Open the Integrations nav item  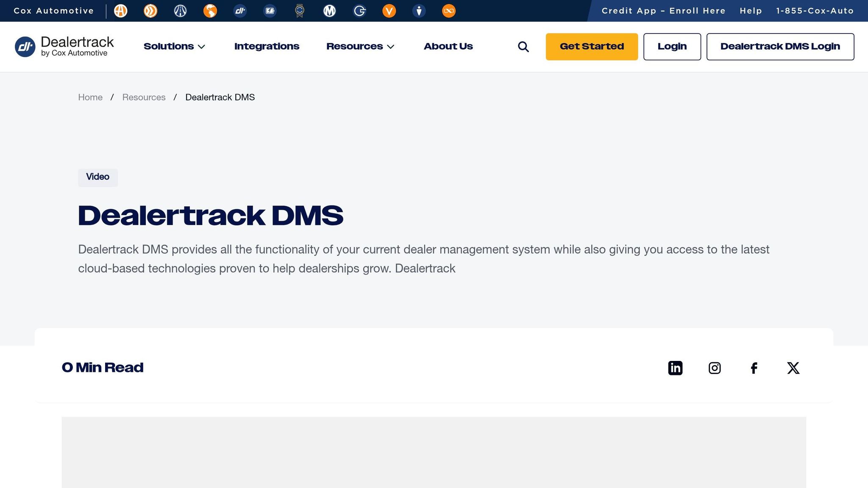click(267, 47)
